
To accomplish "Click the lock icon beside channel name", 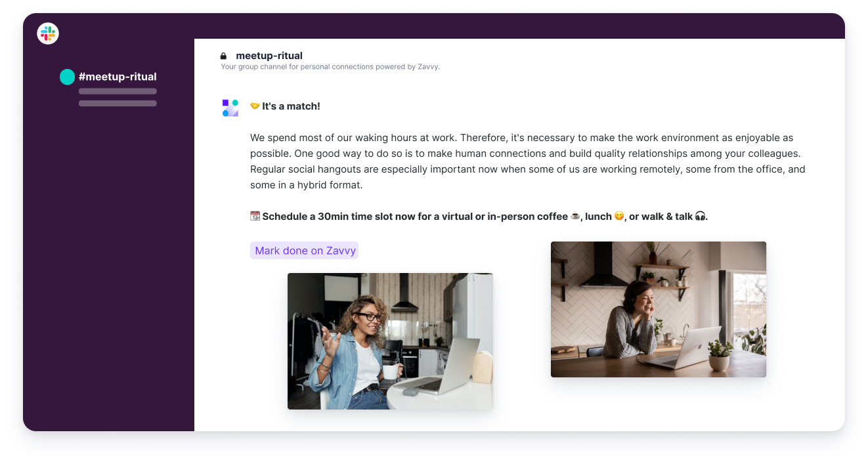I will [223, 56].
